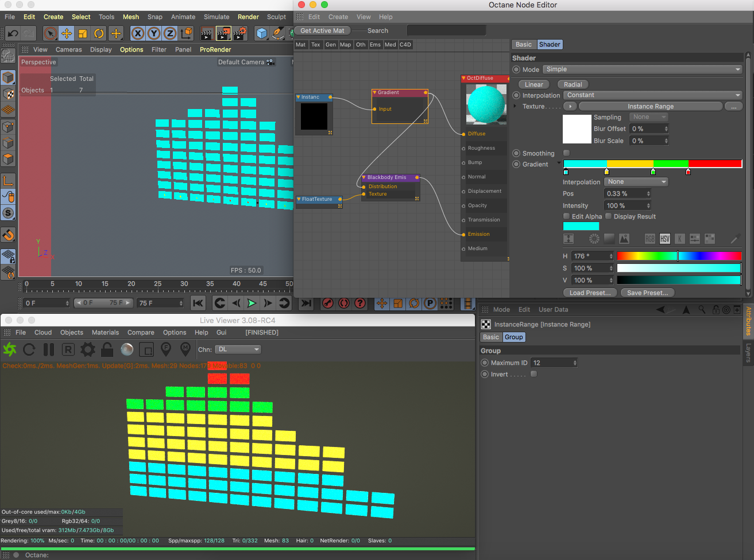This screenshot has height=560, width=754.
Task: Click the record keyframe red button
Action: click(328, 303)
